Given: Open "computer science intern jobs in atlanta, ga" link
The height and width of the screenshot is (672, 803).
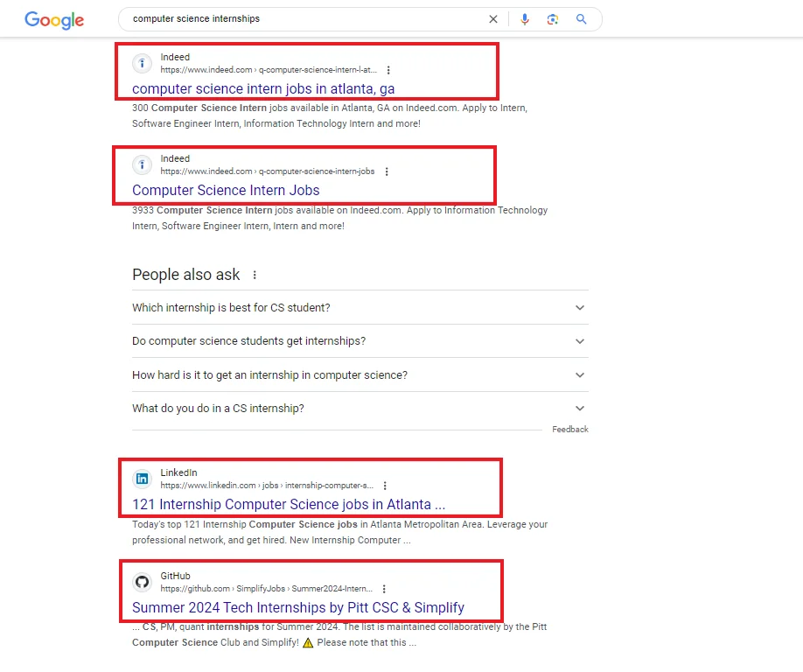Looking at the screenshot, I should click(263, 89).
